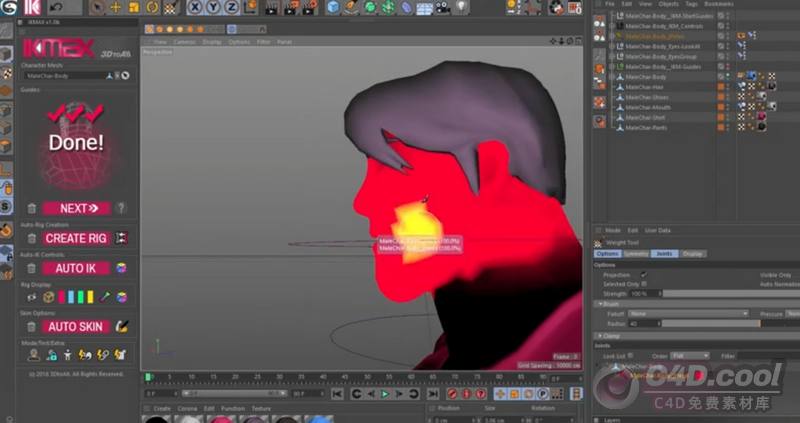Click the AUTO IK button
Image resolution: width=800 pixels, height=423 pixels.
pyautogui.click(x=76, y=268)
